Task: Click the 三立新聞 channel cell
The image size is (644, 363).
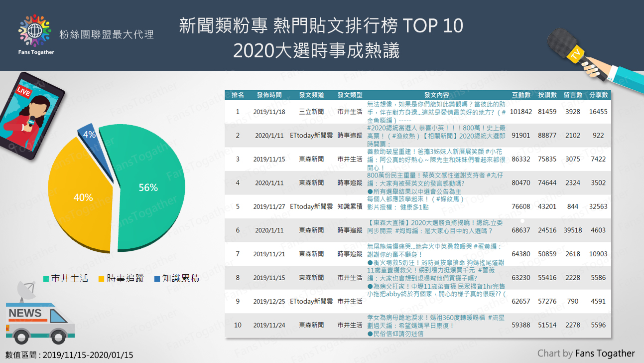Action: [x=311, y=112]
